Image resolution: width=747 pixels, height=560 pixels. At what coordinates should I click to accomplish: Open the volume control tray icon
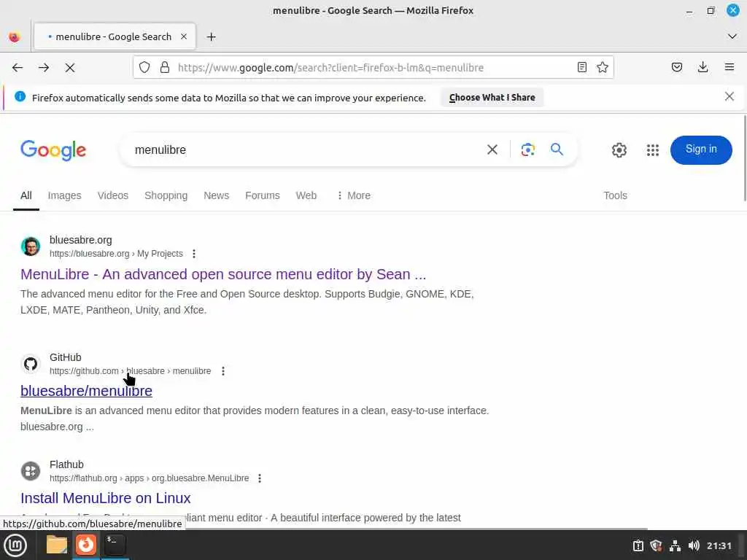click(694, 545)
